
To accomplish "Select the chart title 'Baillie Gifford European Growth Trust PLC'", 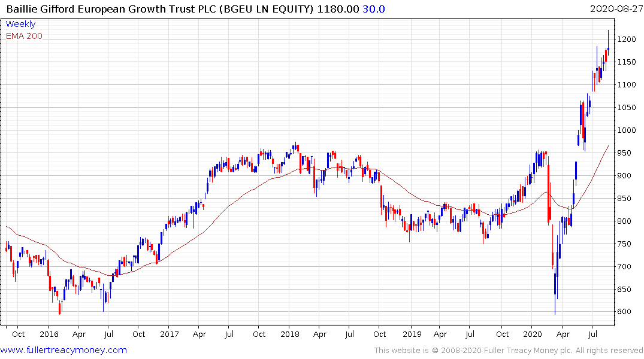I will [x=111, y=9].
